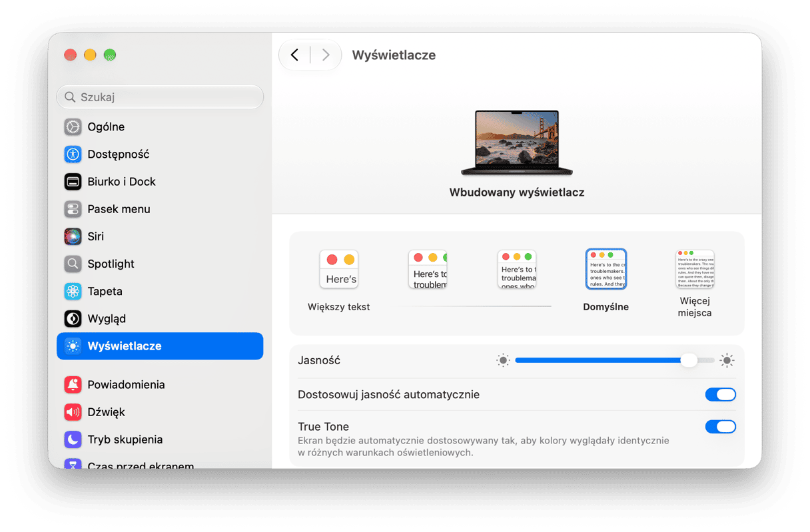
Task: Minimize window with yellow button
Action: 90,55
